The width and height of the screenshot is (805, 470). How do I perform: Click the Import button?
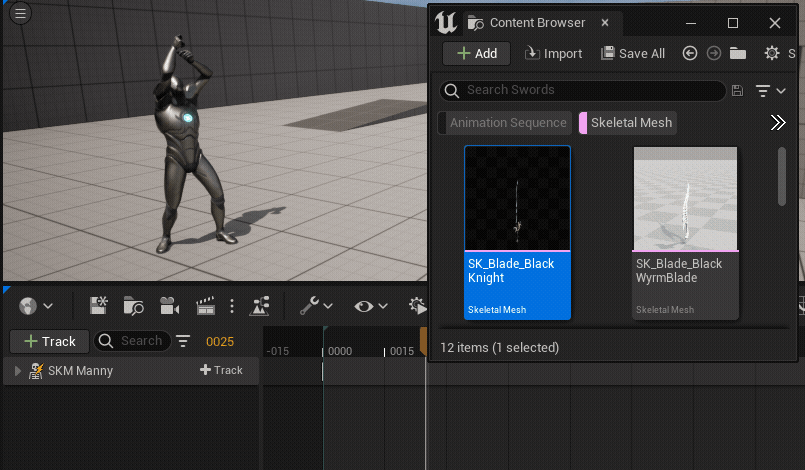tap(553, 53)
